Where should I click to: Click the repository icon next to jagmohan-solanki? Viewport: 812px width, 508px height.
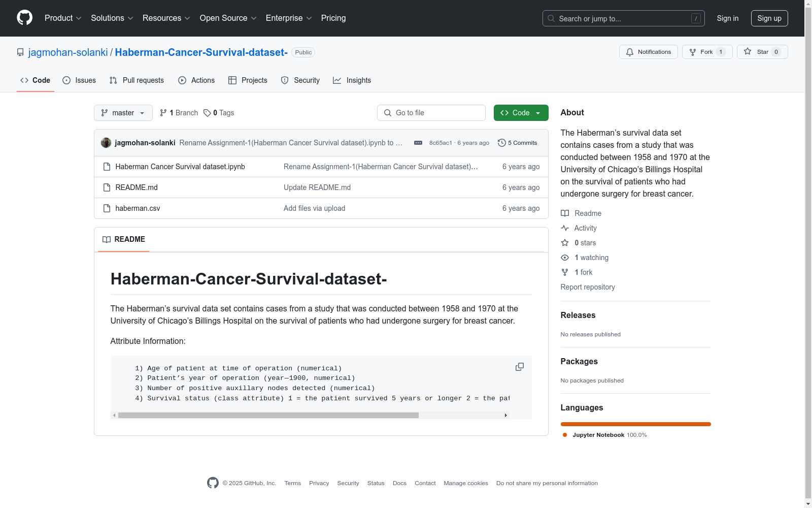(20, 52)
